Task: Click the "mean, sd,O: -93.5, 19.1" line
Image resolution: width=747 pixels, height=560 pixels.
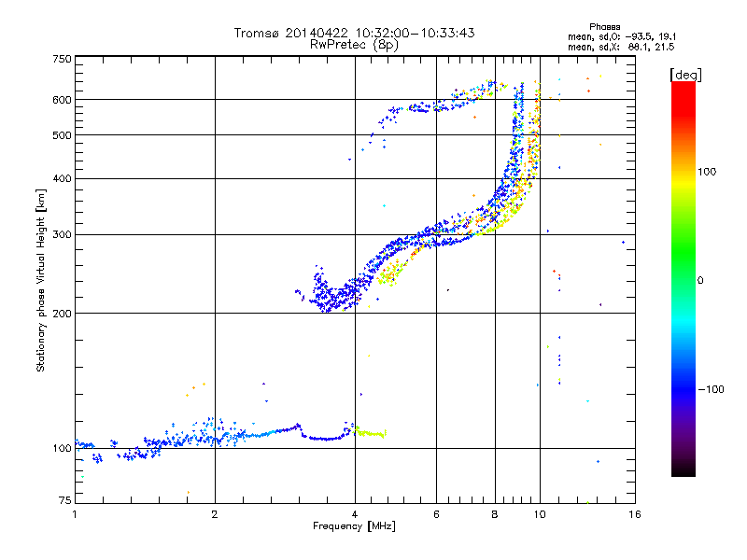Action: [x=622, y=36]
